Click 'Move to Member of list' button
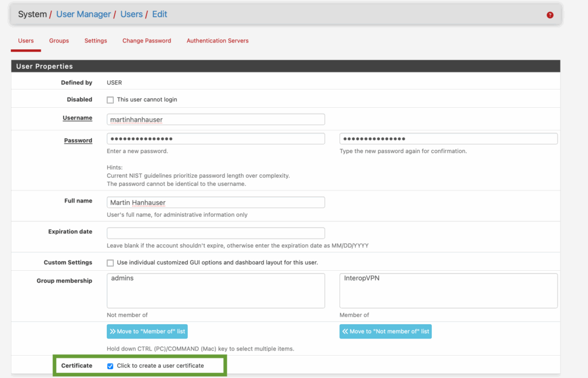This screenshot has width=588, height=378. [147, 332]
